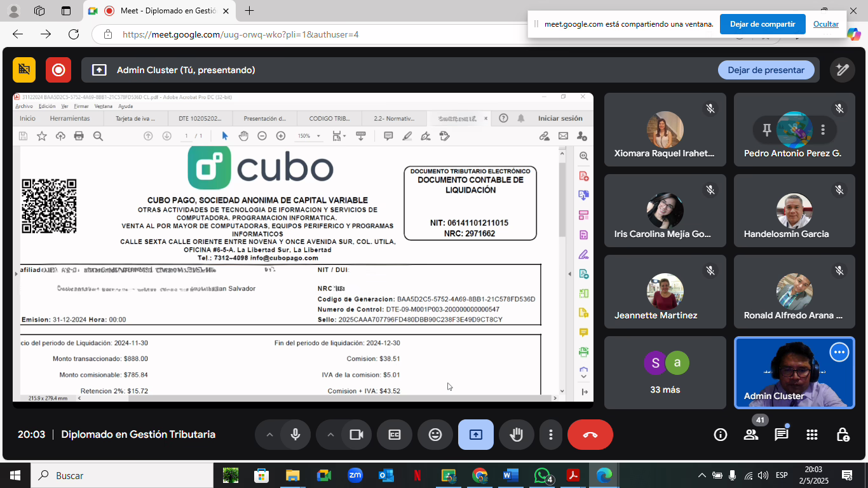The image size is (868, 488).
Task: Open Gemini magic pen tool
Action: pyautogui.click(x=843, y=70)
